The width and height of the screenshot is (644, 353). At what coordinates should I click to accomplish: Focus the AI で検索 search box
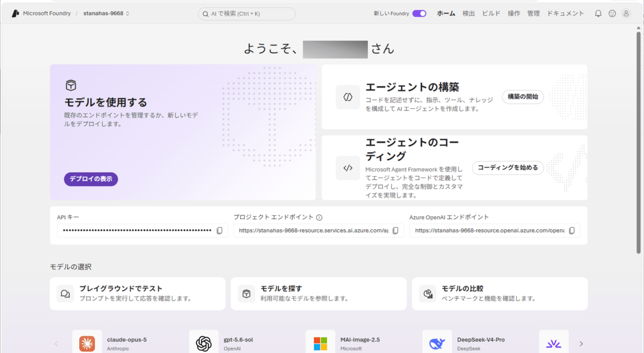[x=247, y=14]
